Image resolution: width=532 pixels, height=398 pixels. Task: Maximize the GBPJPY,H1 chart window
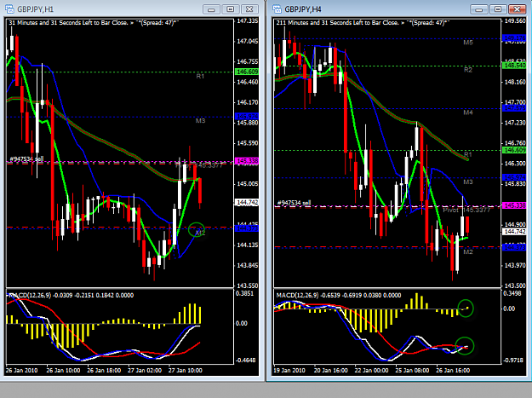231,9
